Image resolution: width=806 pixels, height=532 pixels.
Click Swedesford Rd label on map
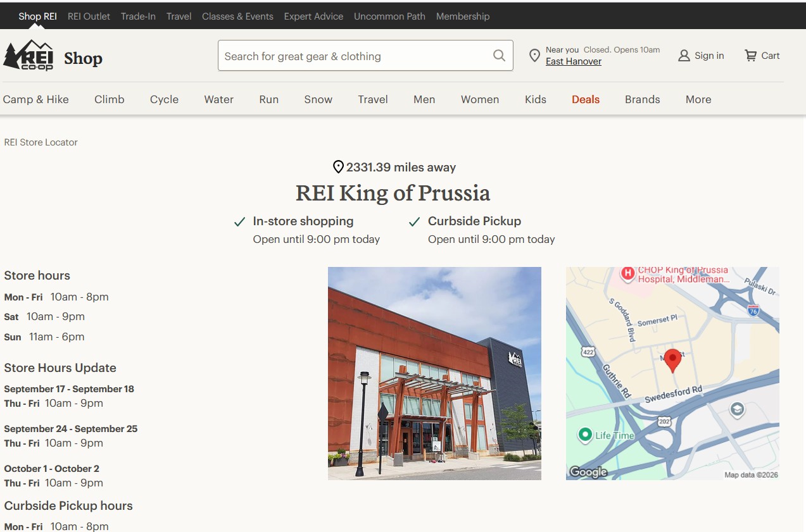coord(674,394)
